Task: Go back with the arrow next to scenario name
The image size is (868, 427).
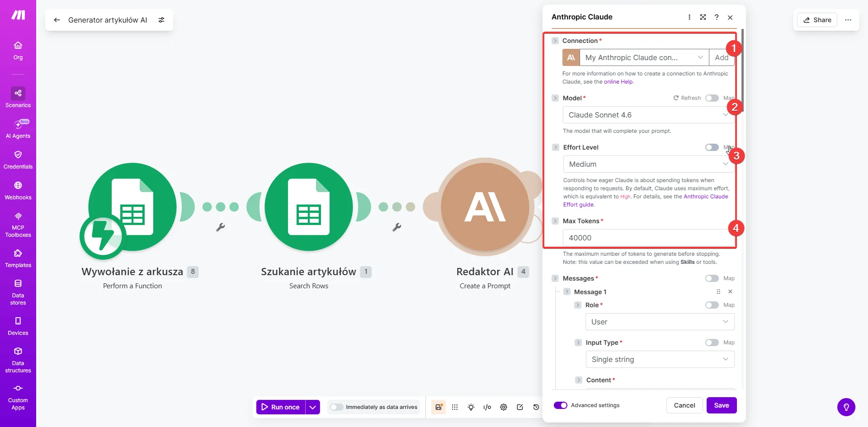Action: pos(57,20)
